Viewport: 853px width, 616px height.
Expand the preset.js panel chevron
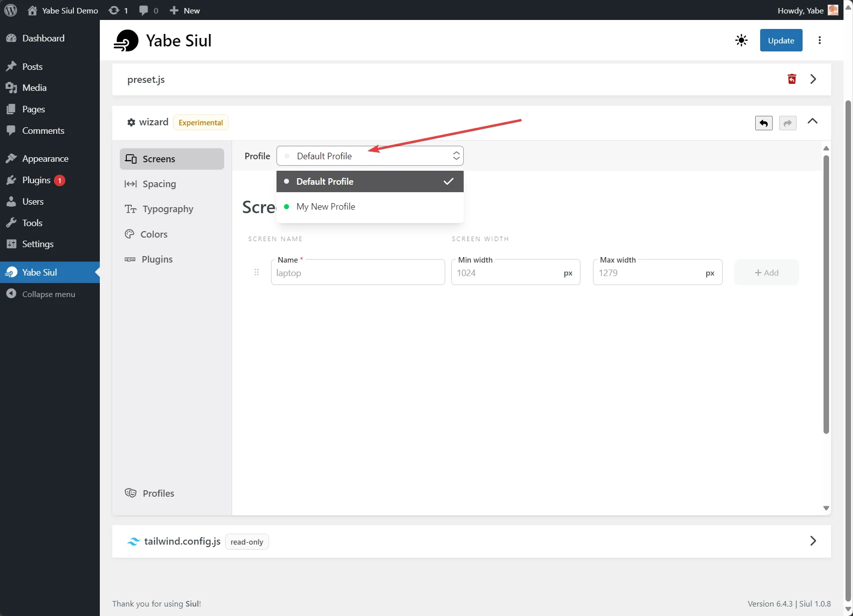coord(813,79)
